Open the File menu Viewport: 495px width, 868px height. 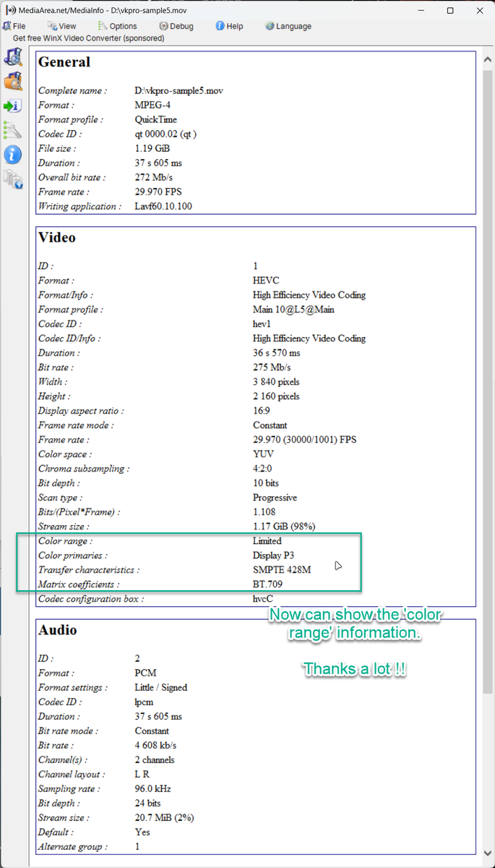pos(14,26)
